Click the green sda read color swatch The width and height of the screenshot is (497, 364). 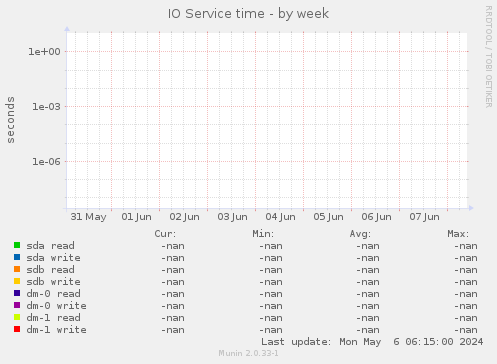point(17,245)
